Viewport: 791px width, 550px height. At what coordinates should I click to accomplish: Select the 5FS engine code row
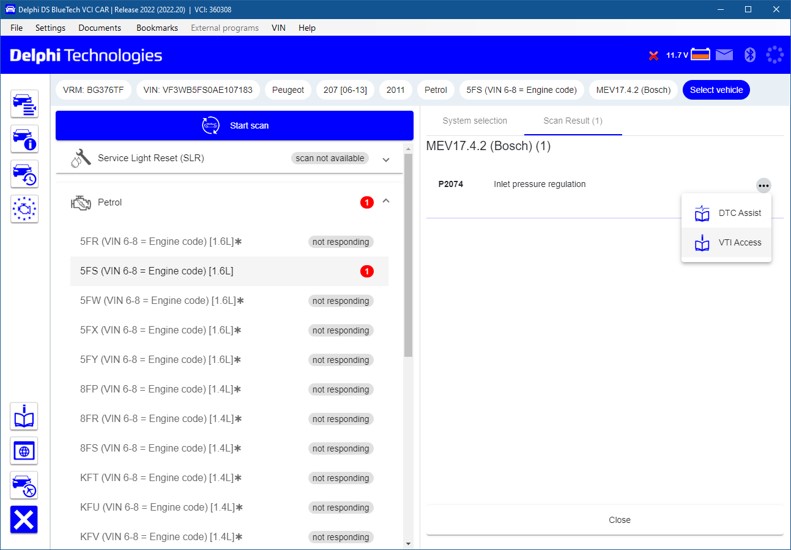click(230, 271)
